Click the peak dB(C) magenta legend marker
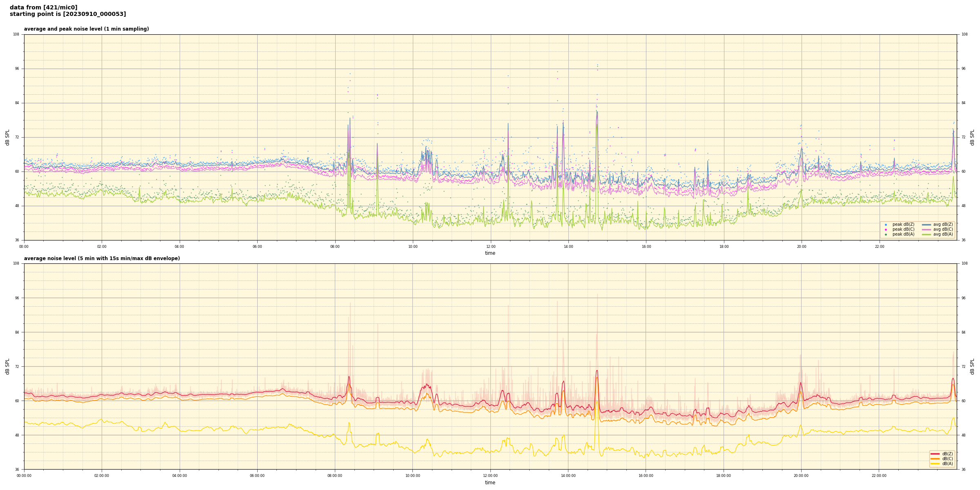The width and height of the screenshot is (980, 490). (886, 229)
